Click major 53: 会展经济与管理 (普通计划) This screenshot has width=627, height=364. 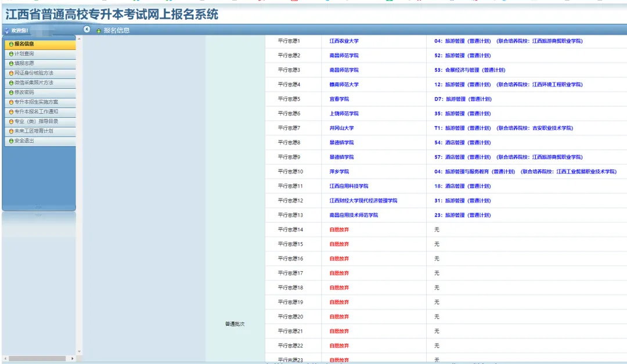click(x=470, y=70)
